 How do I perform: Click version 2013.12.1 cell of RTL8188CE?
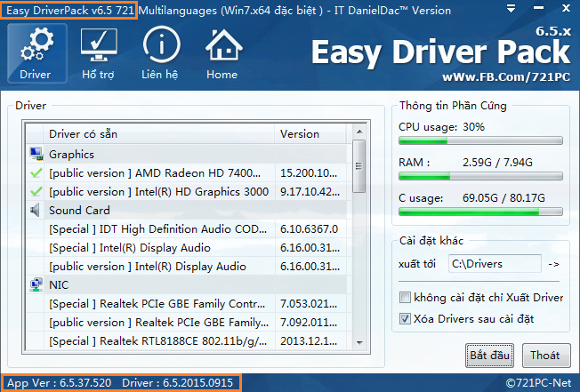pyautogui.click(x=309, y=340)
